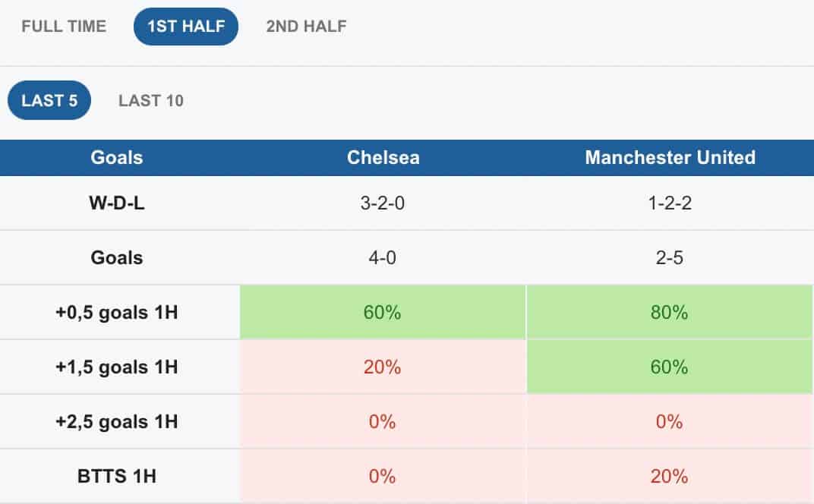The width and height of the screenshot is (814, 504).
Task: Open the 2ND HALF tab
Action: [306, 26]
